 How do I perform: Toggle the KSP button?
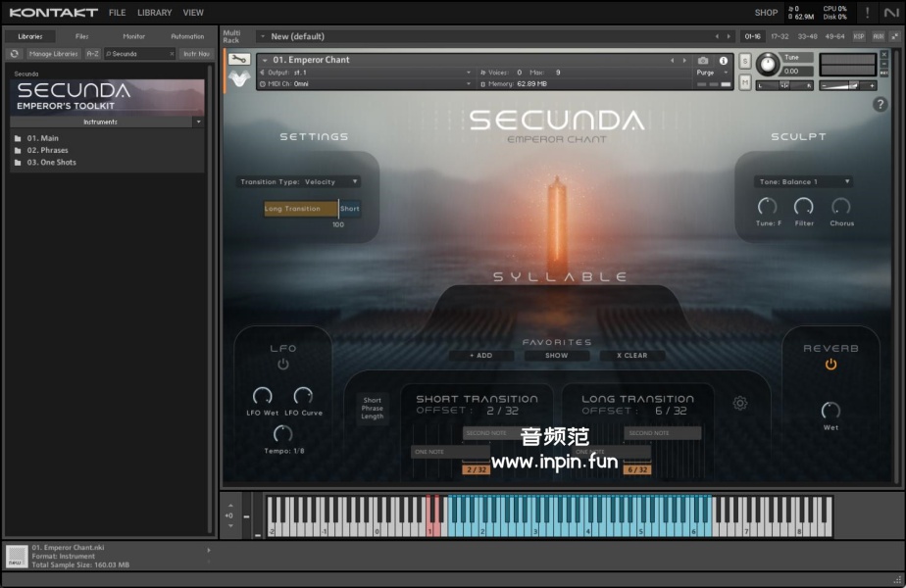pos(859,36)
